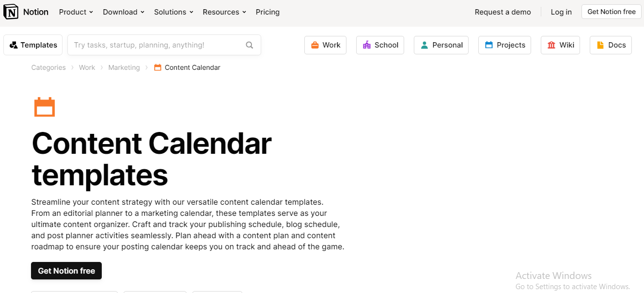The image size is (644, 293).
Task: Click the search magnifier icon
Action: coord(250,45)
